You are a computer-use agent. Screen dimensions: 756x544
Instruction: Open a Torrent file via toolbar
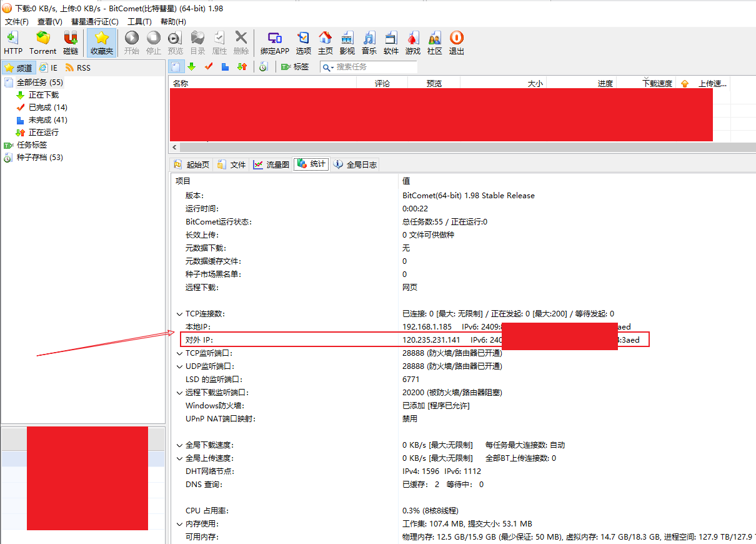42,43
